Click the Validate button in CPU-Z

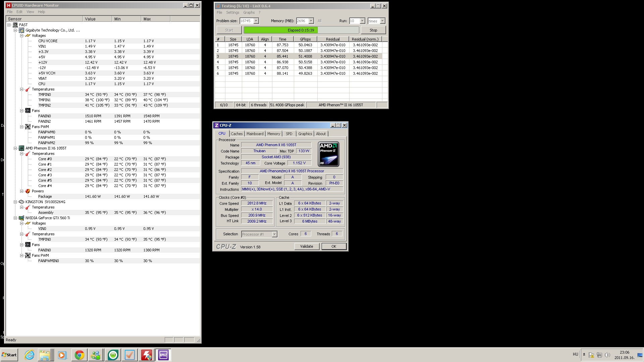pyautogui.click(x=307, y=246)
